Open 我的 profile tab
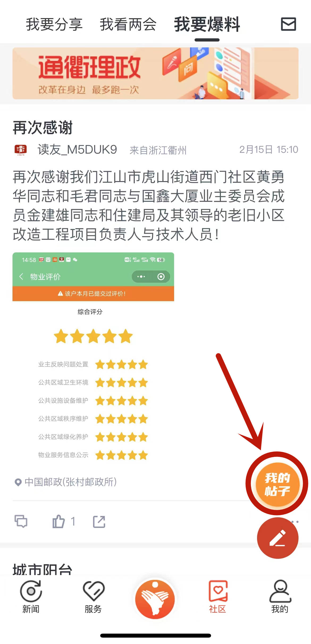The width and height of the screenshot is (311, 644). (x=280, y=597)
